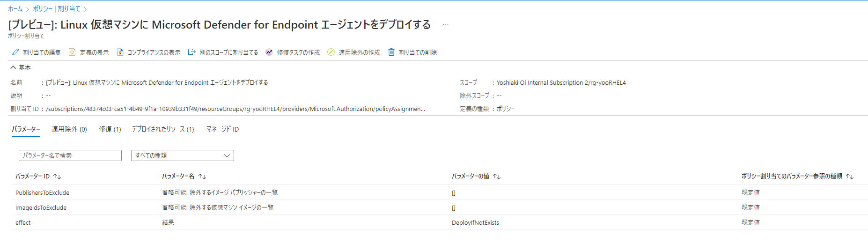The image size is (868, 251).
Task: Sort by パラメーター参照の種類 arrows
Action: [x=850, y=177]
